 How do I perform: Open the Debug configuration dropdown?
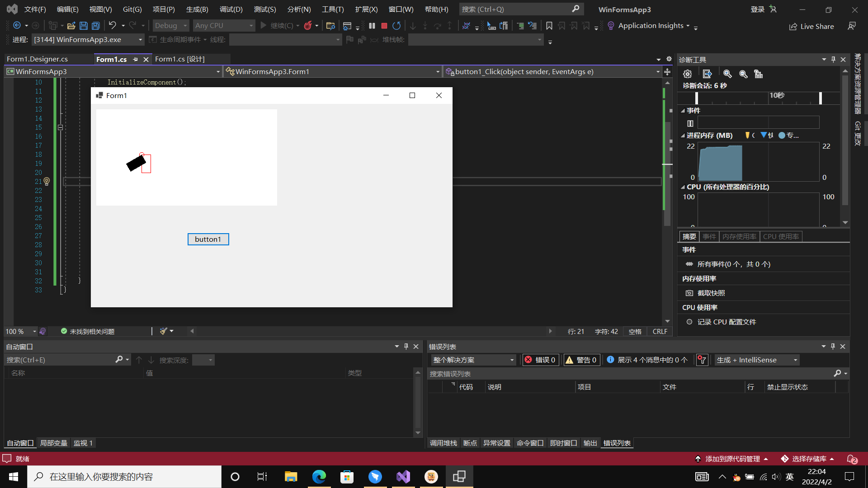pos(170,26)
